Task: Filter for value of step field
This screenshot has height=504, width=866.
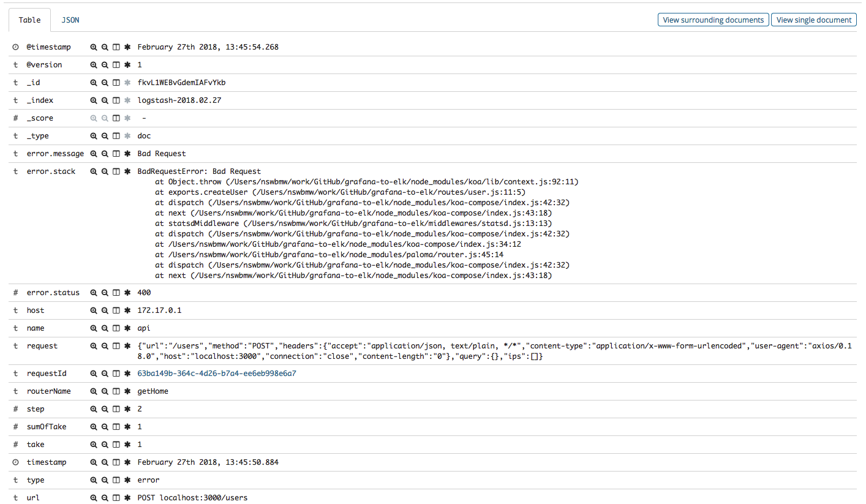Action: pos(94,409)
